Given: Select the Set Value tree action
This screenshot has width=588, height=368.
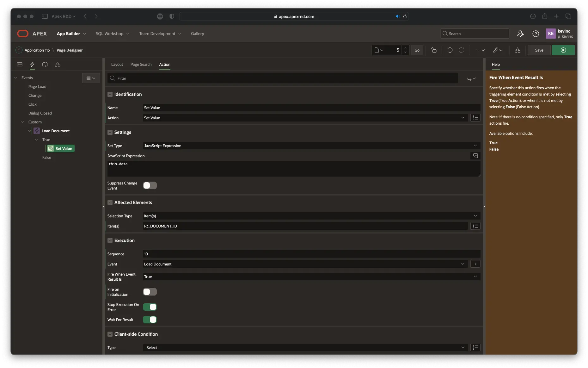Looking at the screenshot, I should pos(60,148).
